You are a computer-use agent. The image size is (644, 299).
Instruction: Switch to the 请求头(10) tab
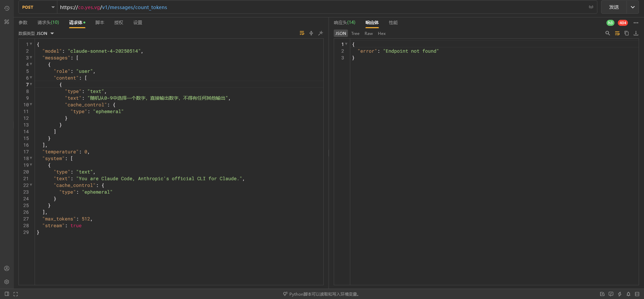(48, 22)
